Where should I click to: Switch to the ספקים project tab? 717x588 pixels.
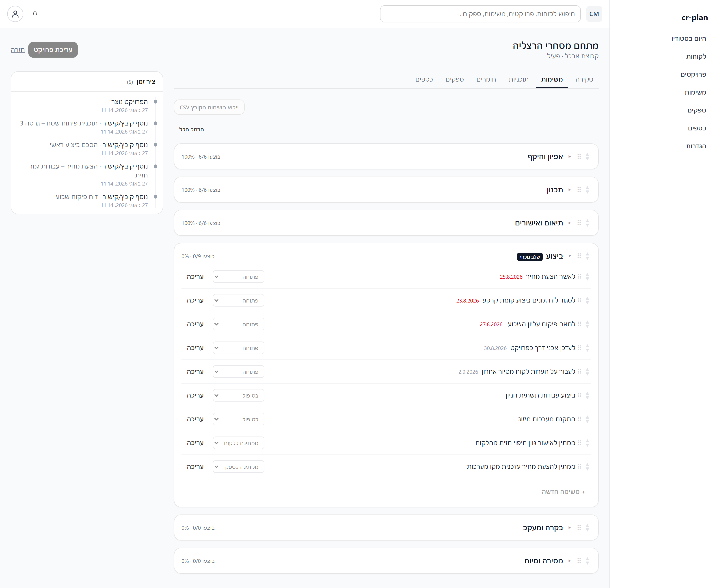tap(455, 79)
